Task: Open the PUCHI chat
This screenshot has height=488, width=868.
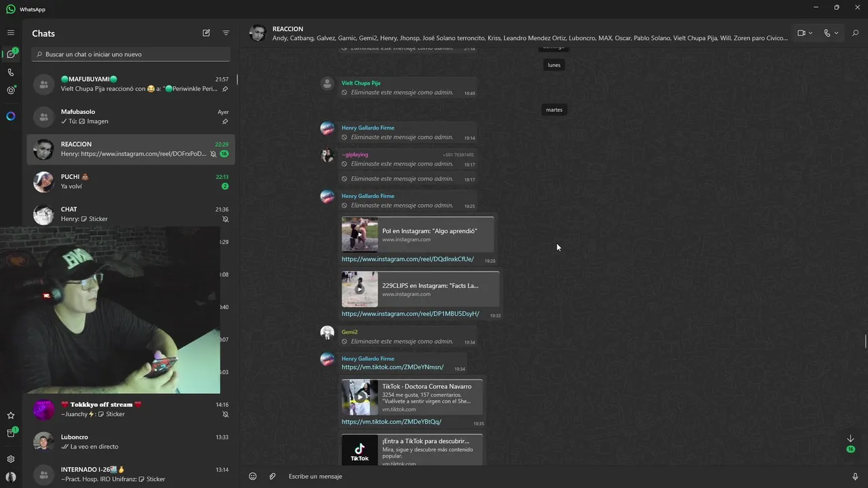Action: pyautogui.click(x=131, y=182)
